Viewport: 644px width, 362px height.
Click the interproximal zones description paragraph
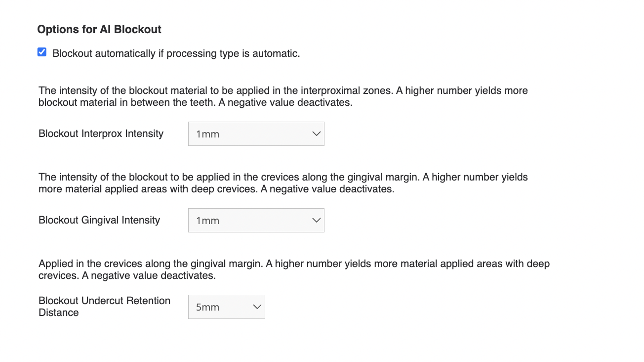tap(283, 97)
